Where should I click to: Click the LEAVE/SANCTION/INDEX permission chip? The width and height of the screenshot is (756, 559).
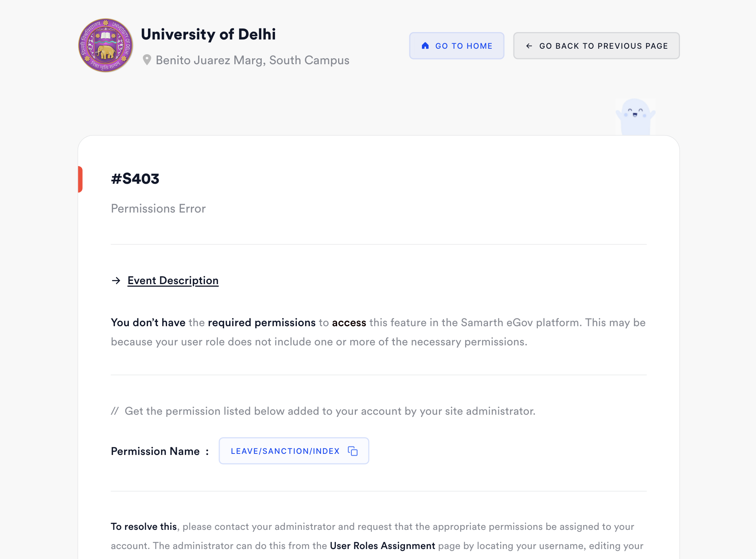[285, 451]
